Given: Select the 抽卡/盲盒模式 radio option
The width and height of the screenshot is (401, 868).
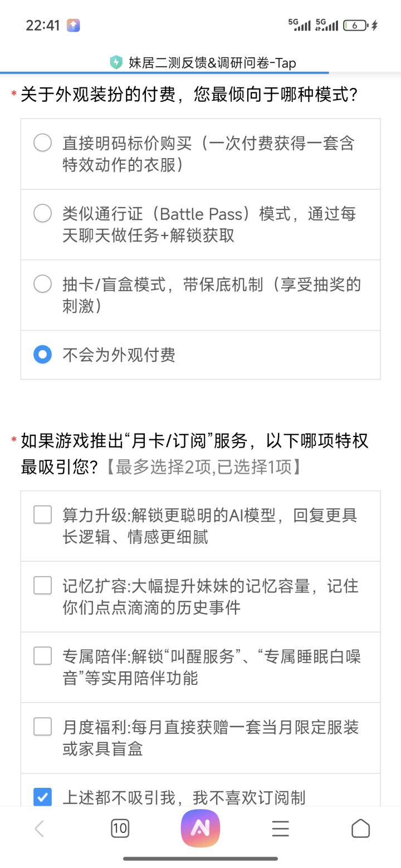Looking at the screenshot, I should pos(43,284).
